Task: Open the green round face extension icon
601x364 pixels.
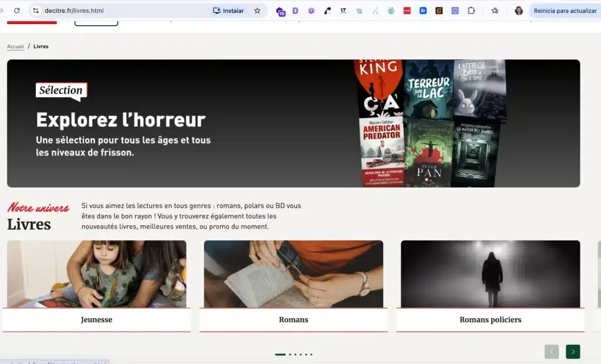Action: coord(391,11)
